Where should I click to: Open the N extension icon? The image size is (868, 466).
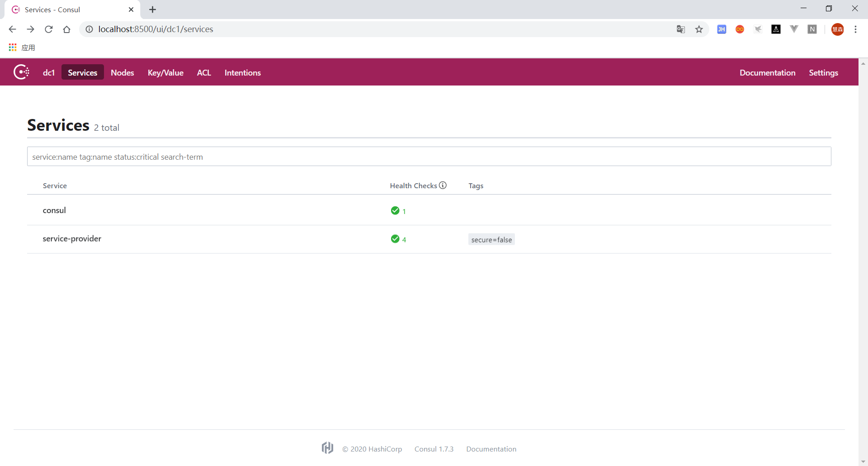[x=812, y=29]
